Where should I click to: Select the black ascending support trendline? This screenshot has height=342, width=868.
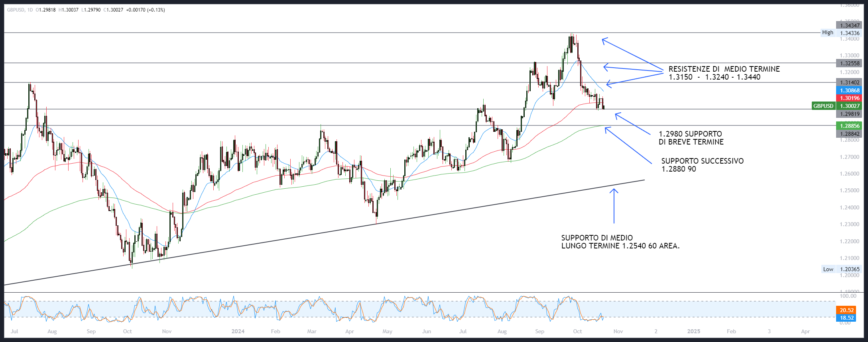324,233
